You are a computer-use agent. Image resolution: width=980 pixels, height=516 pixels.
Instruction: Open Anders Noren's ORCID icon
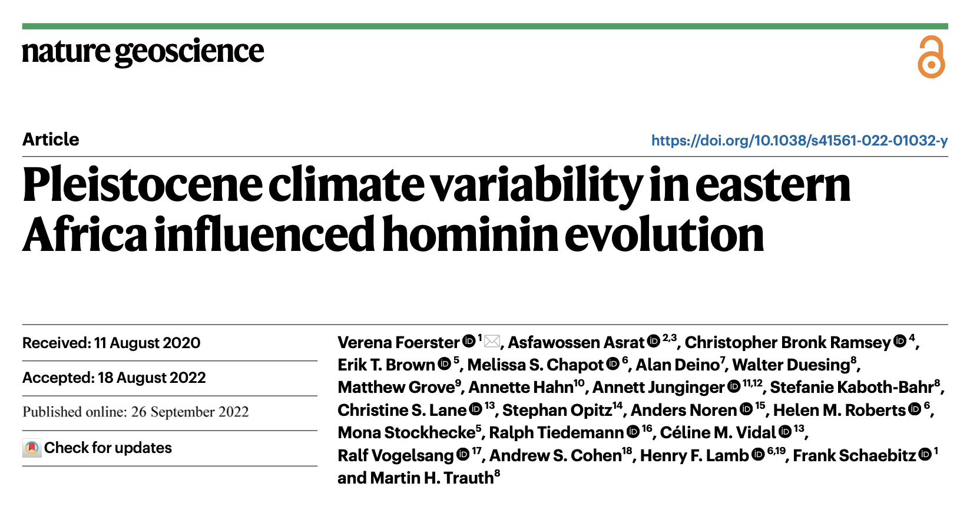tap(746, 409)
